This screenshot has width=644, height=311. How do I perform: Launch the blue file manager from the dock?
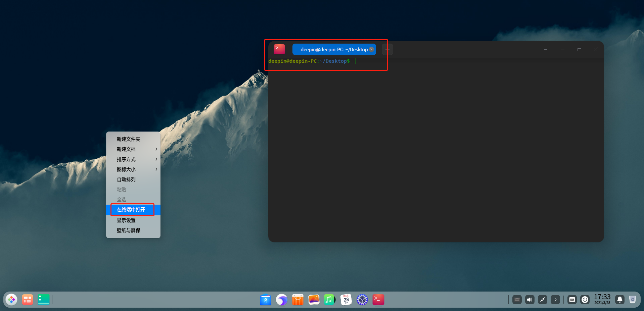coord(266,300)
